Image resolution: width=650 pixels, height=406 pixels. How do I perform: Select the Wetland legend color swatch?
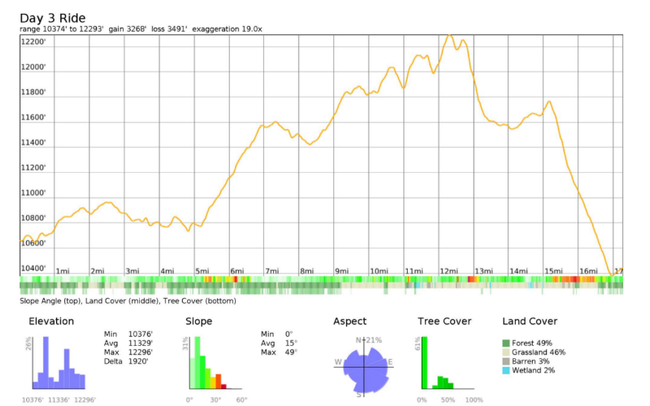point(506,370)
